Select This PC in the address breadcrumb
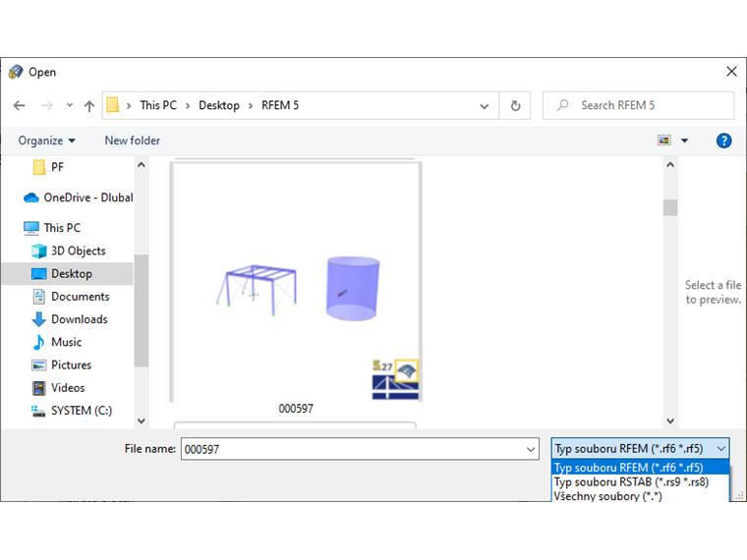This screenshot has height=560, width=747. pyautogui.click(x=157, y=105)
